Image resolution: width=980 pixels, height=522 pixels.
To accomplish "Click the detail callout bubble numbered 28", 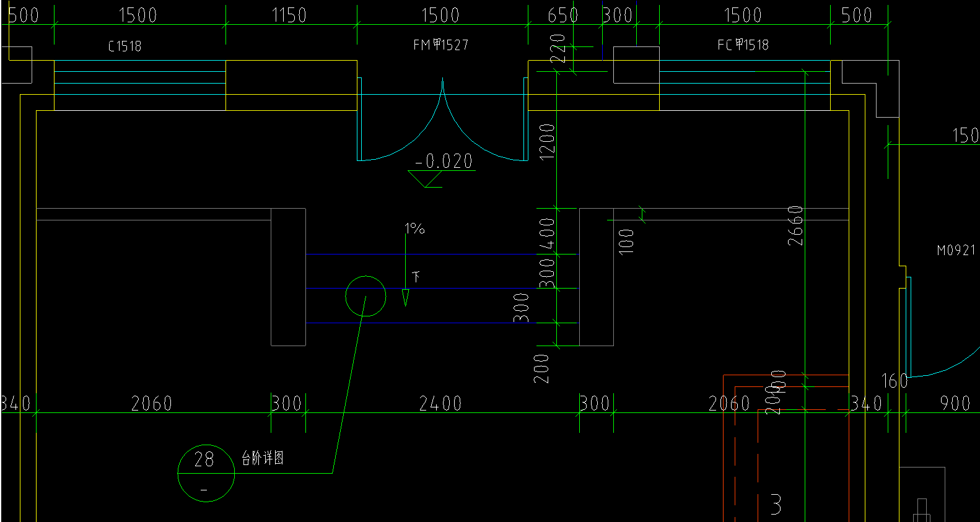I will coord(206,473).
